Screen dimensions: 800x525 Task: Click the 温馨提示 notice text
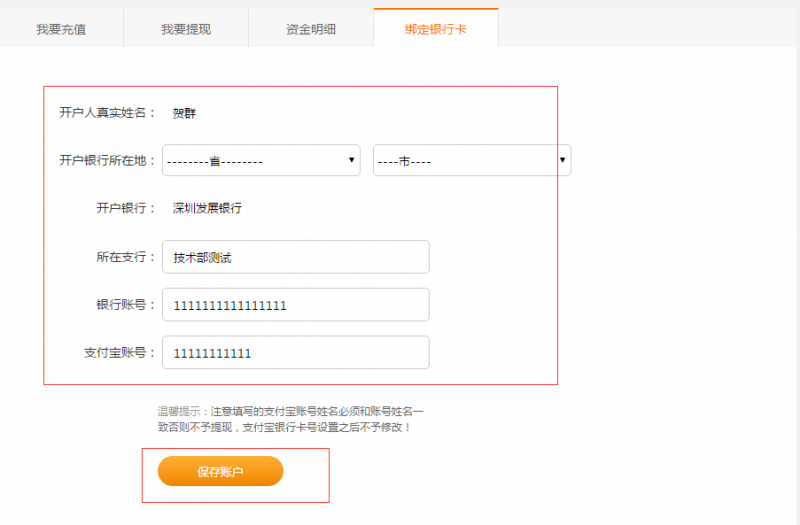tap(290, 419)
